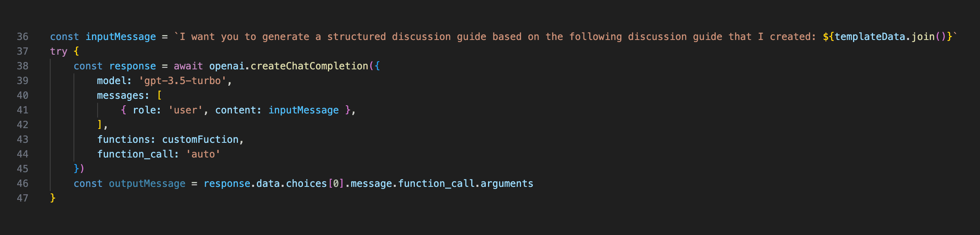This screenshot has height=235, width=980.
Task: Click the inputMessage variable declaration on line 36
Action: tap(120, 37)
